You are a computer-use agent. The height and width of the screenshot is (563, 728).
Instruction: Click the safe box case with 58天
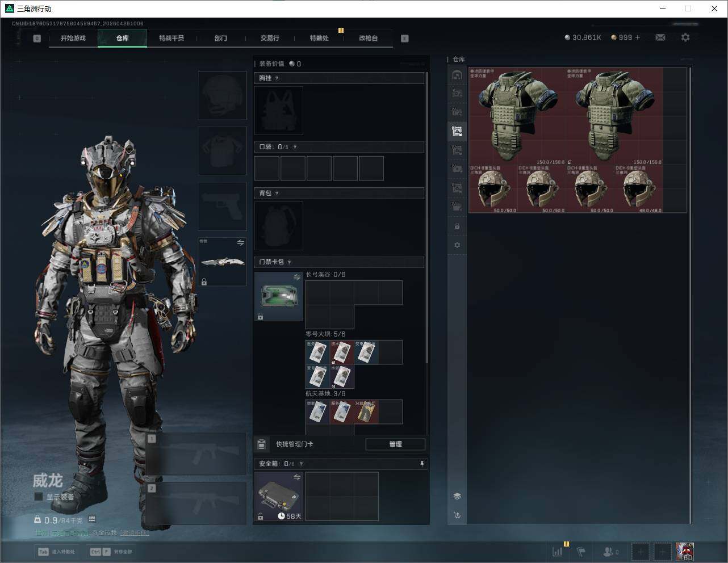pos(279,497)
